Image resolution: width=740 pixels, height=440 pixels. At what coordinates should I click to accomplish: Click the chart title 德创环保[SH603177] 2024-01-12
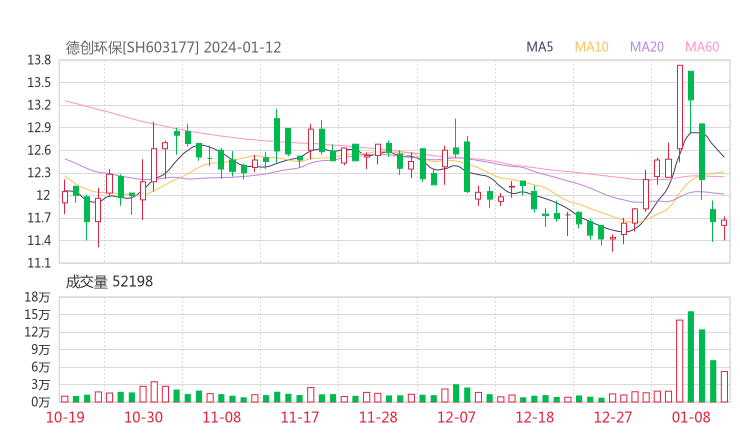173,48
